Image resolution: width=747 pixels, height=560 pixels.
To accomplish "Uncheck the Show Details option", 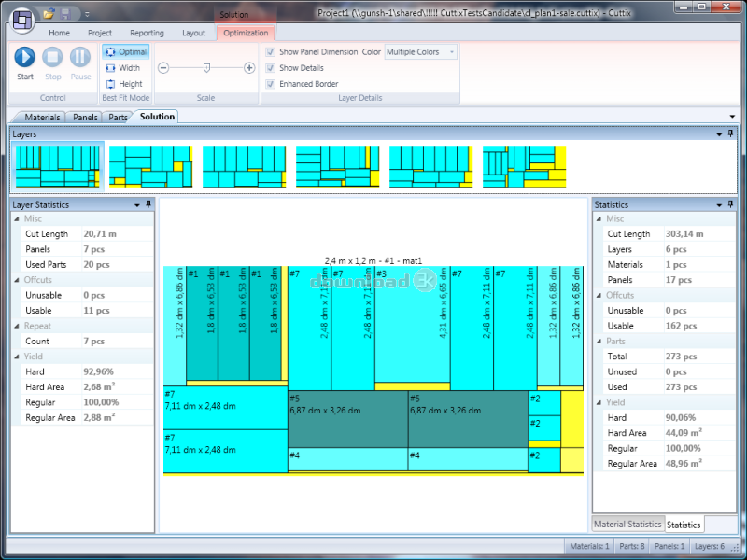I will (x=271, y=68).
